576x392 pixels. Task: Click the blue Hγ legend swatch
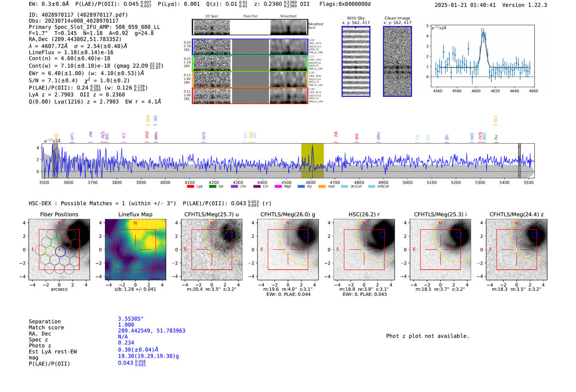tap(301, 186)
